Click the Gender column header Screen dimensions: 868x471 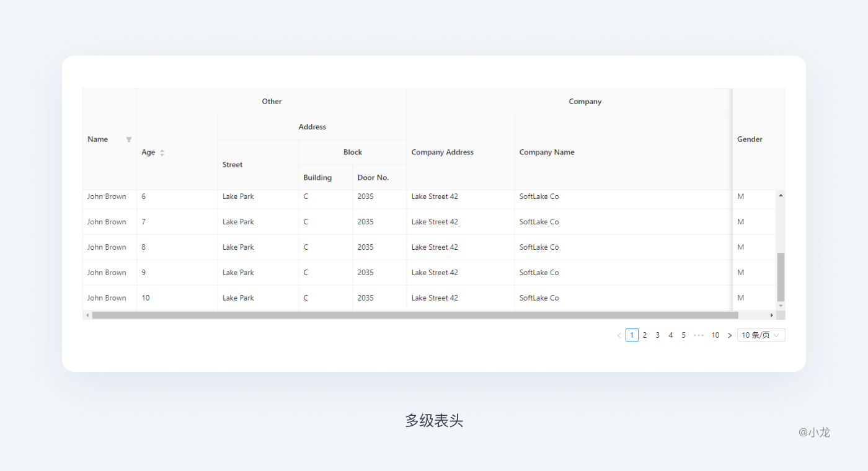point(750,139)
